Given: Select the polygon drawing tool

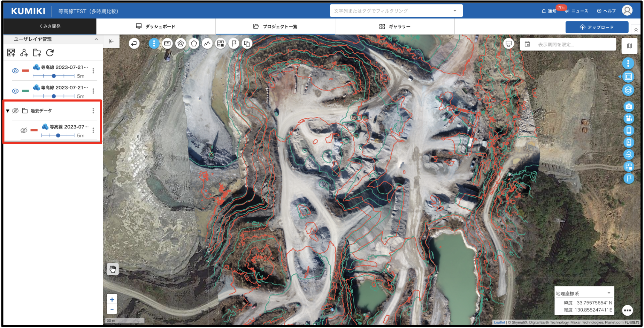Looking at the screenshot, I should click(194, 44).
